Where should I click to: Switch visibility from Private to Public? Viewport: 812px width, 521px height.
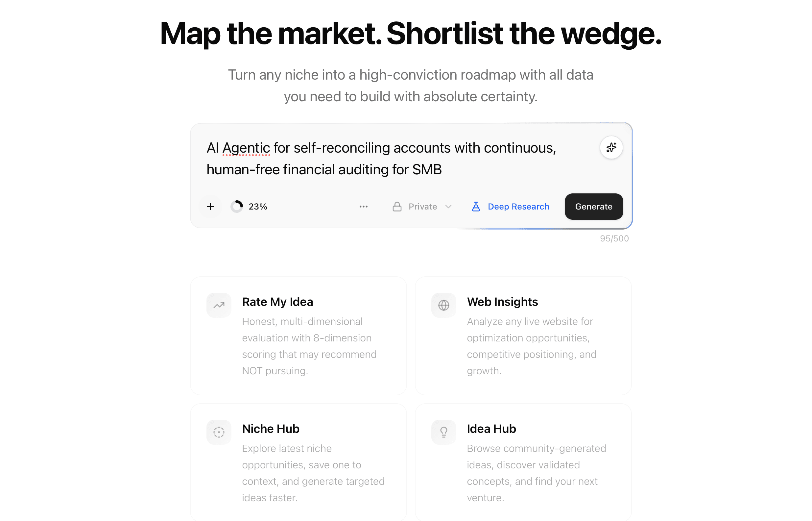pos(422,206)
